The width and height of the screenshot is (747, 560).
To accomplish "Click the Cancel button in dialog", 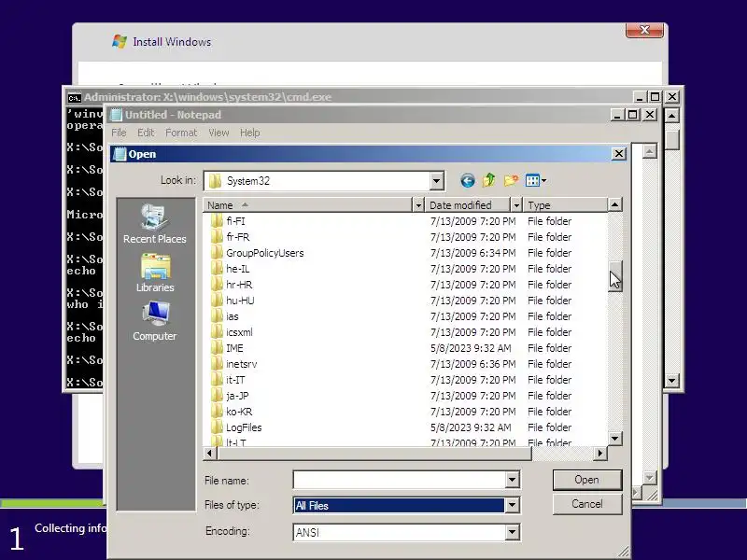I will pyautogui.click(x=587, y=504).
